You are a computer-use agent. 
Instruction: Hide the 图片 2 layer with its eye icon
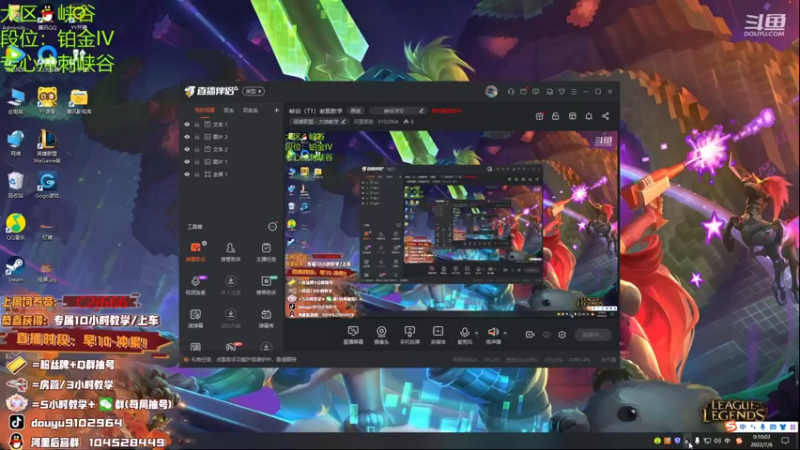tap(187, 137)
